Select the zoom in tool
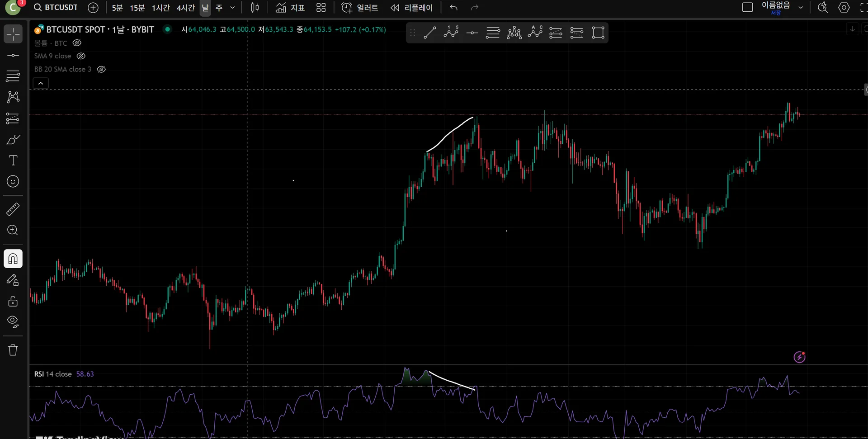 tap(13, 230)
